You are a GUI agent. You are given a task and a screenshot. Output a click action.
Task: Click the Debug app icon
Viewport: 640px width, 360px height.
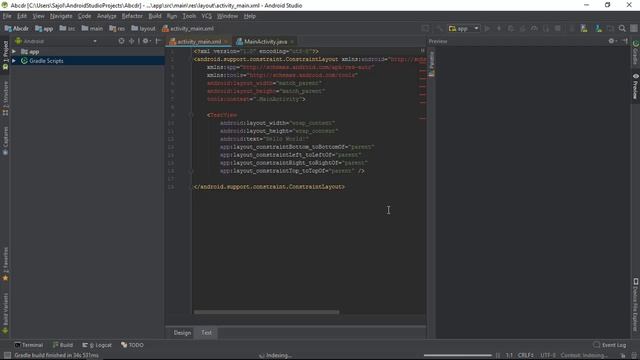[x=511, y=29]
